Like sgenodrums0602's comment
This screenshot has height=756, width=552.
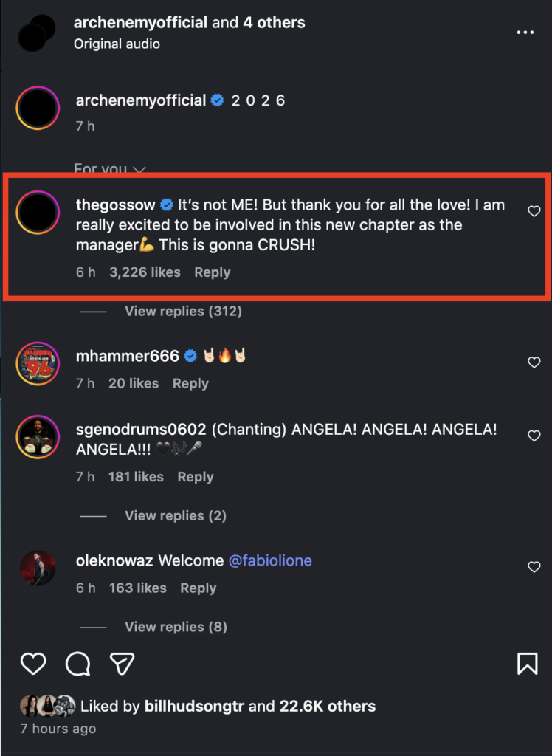534,436
